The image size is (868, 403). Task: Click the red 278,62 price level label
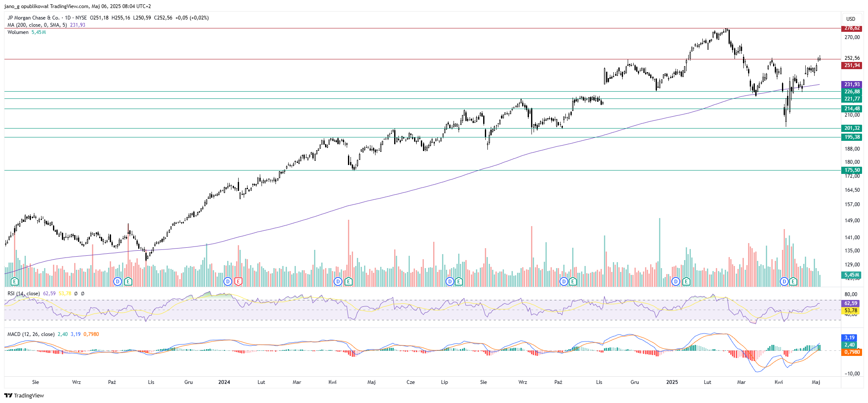(x=852, y=28)
